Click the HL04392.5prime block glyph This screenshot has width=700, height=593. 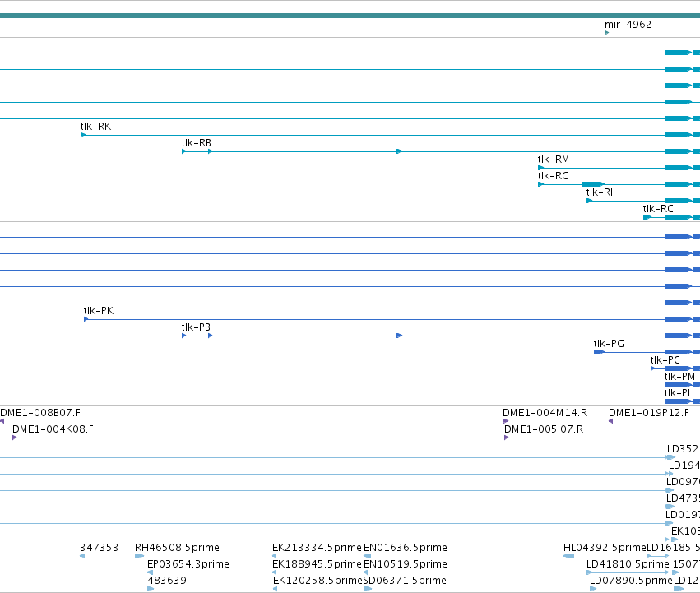click(x=568, y=556)
